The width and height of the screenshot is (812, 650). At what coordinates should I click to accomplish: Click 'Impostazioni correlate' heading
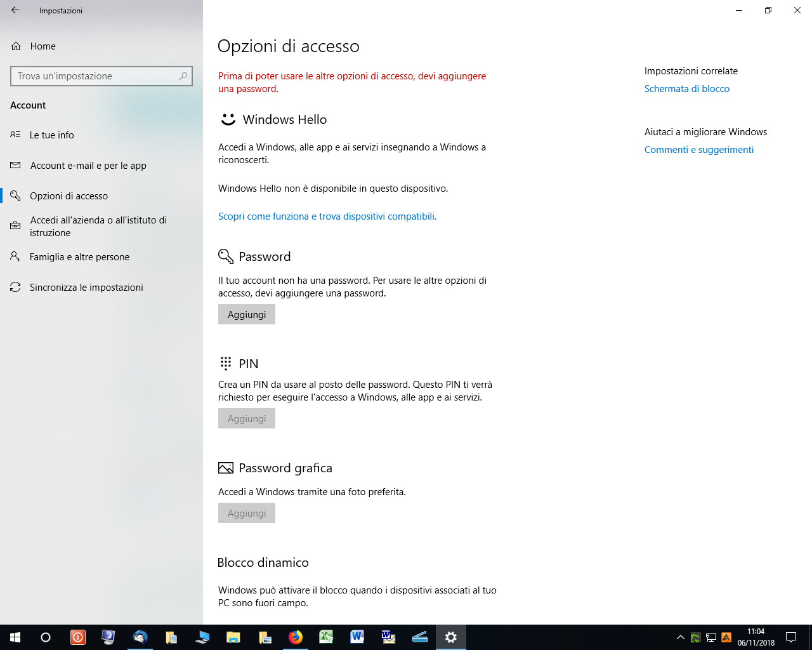(x=691, y=71)
